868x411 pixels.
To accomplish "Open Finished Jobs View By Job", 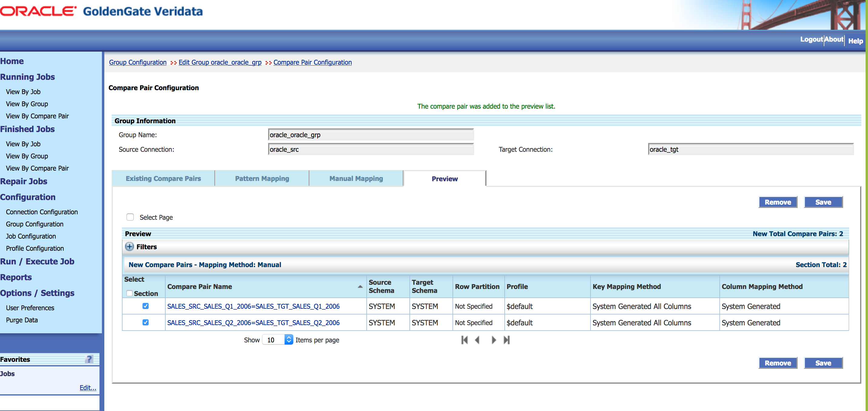I will (x=23, y=144).
